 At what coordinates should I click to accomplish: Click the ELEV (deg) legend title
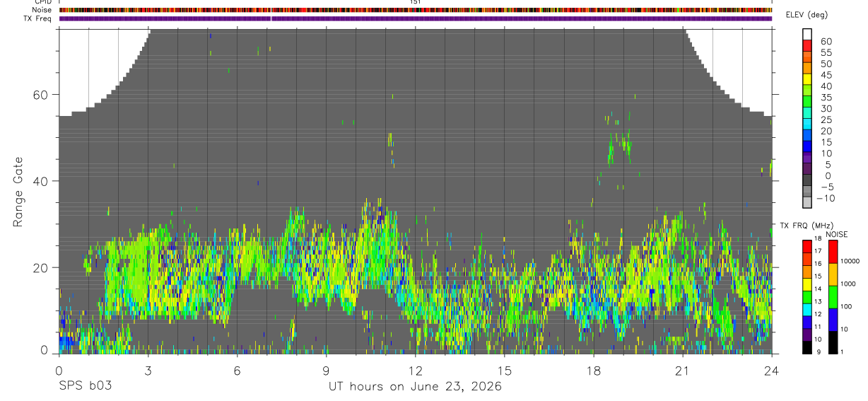coord(807,15)
